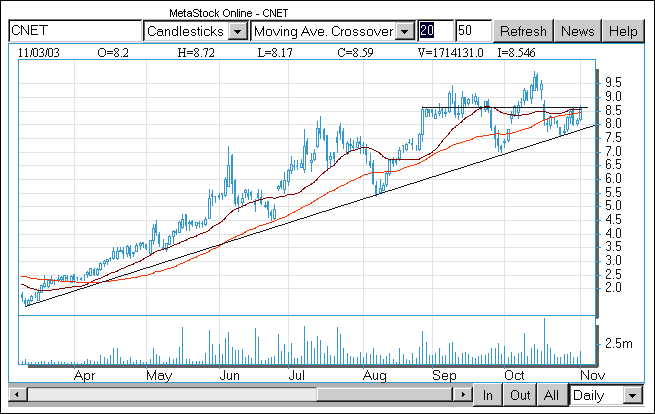This screenshot has height=414, width=655.
Task: Click the indicator value I=8.546
Action: (x=516, y=53)
